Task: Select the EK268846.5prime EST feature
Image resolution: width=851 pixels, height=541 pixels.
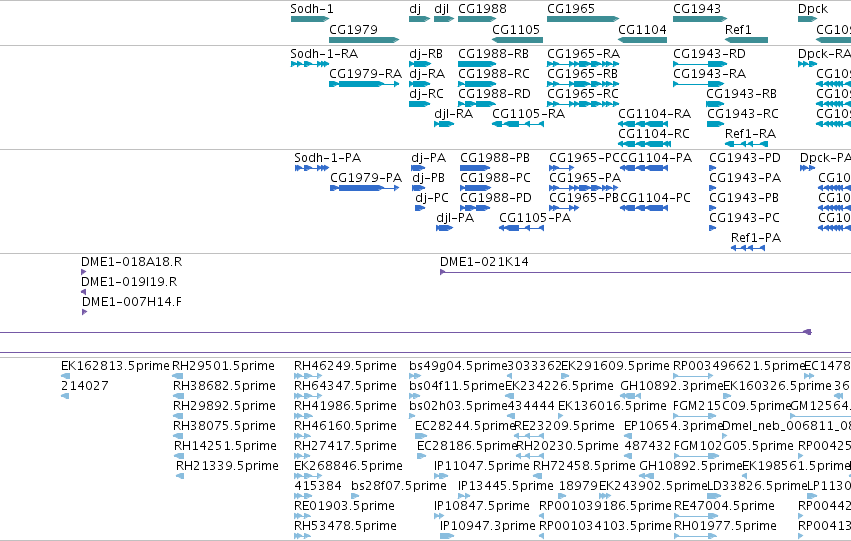Action: pyautogui.click(x=308, y=476)
